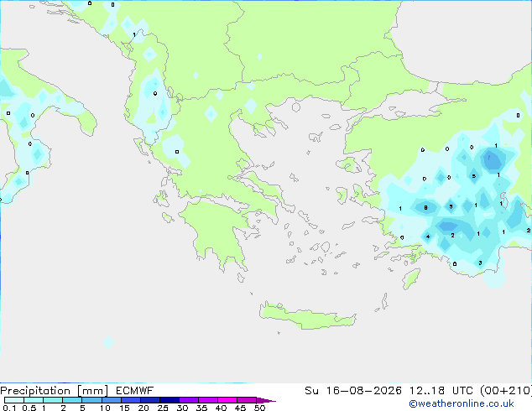Click the '3' precipitation value near the Turkish coast
Viewport: 532px width, 411px height.
click(x=480, y=263)
